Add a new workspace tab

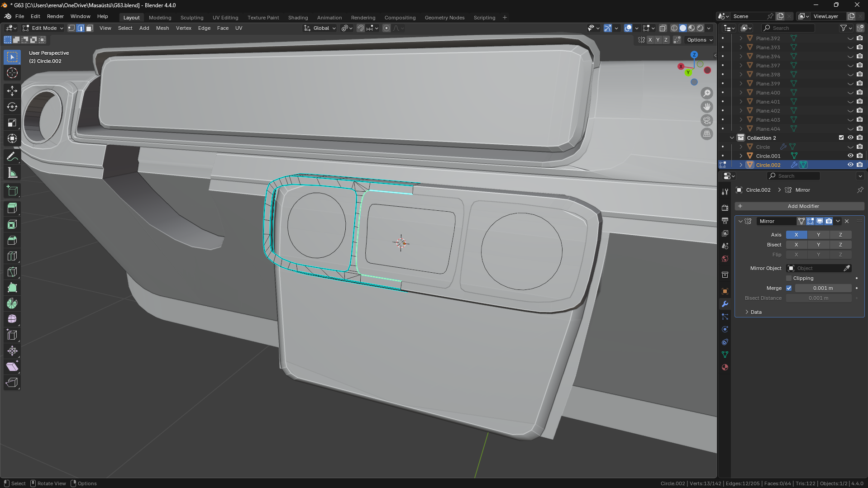(x=505, y=18)
